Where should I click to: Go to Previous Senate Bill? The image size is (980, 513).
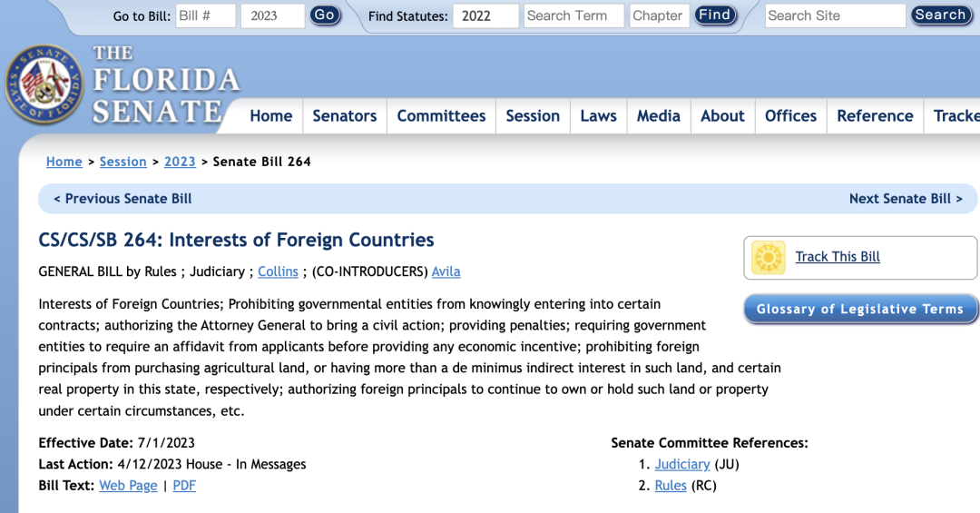(x=122, y=198)
